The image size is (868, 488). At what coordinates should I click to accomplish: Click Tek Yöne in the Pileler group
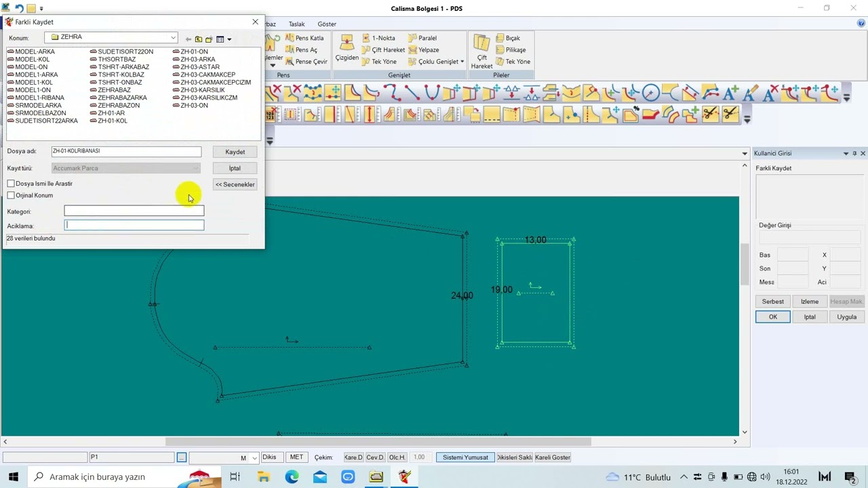(513, 62)
